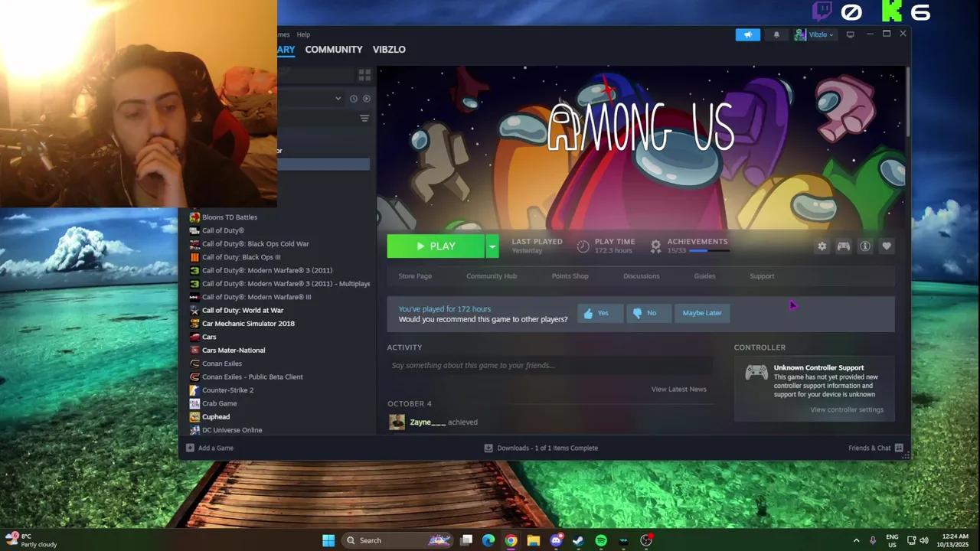
Task: Open Discord from the taskbar
Action: [x=556, y=540]
